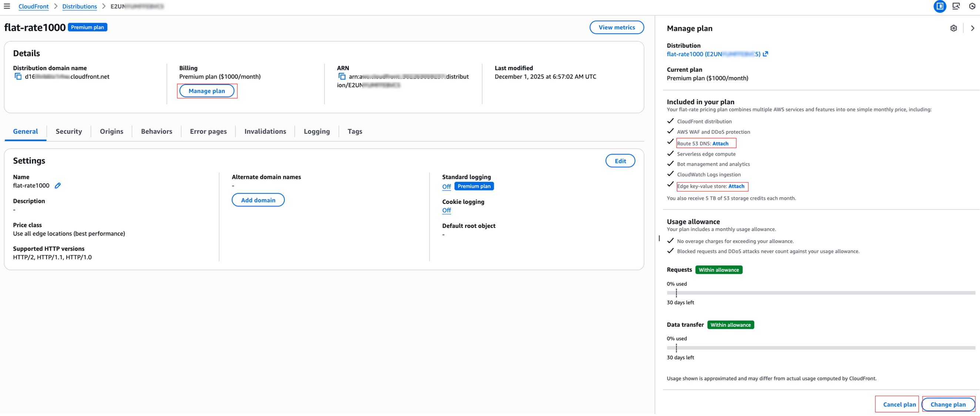Viewport: 980px width, 416px height.
Task: Click the Change plan button
Action: click(x=948, y=404)
